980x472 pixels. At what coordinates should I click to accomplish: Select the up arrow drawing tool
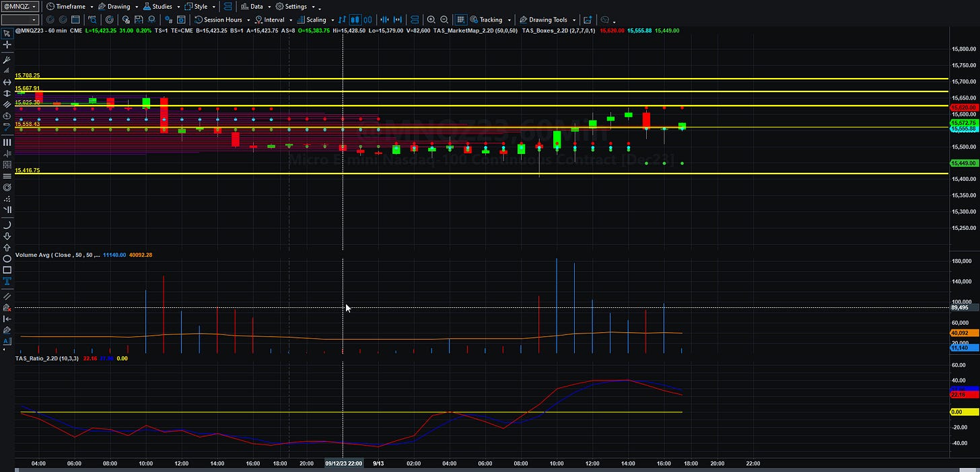coord(7,247)
